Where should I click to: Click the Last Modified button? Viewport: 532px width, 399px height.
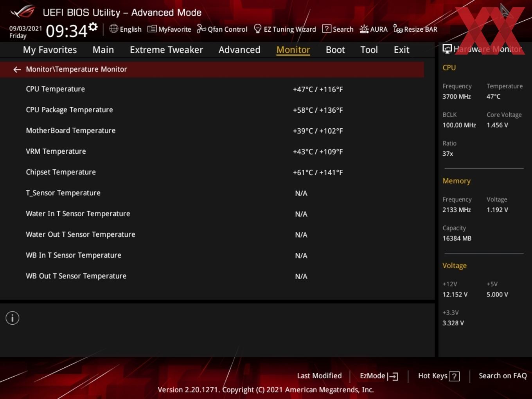coord(319,376)
